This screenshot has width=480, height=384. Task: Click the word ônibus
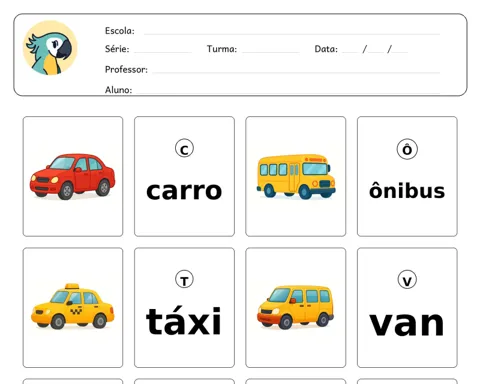[407, 190]
